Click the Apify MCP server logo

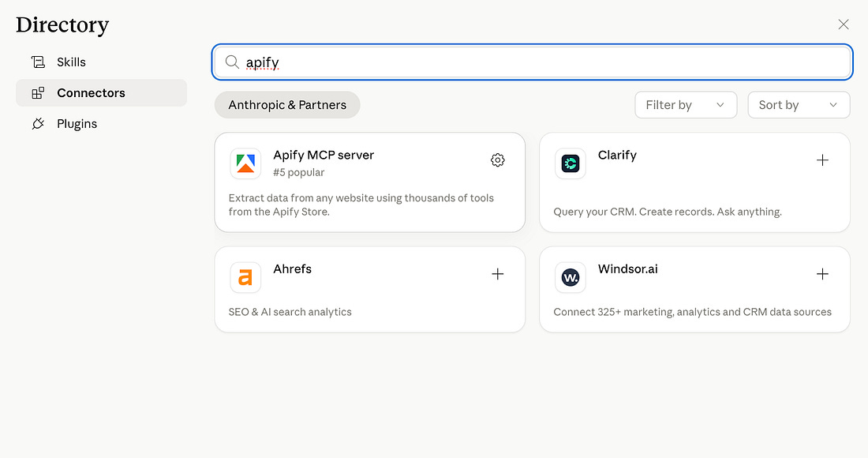[x=245, y=163]
